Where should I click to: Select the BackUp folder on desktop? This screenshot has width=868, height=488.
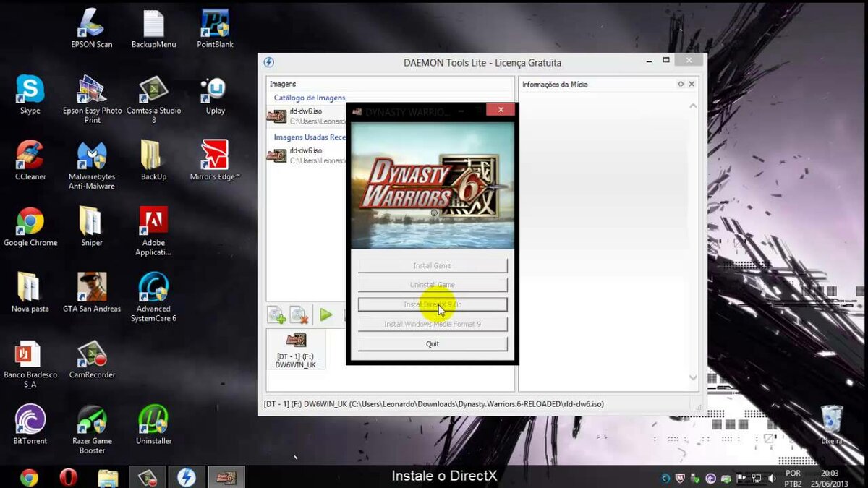point(153,160)
